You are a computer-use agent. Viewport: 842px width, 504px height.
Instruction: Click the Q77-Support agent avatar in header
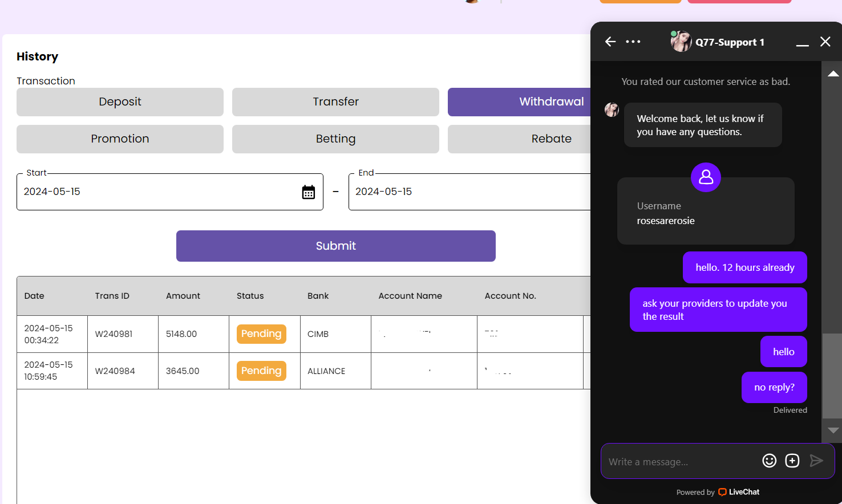coord(681,42)
